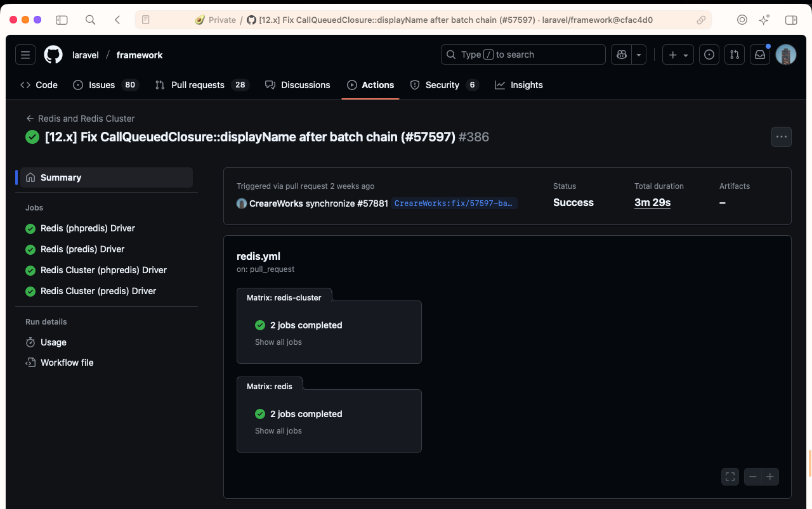Image resolution: width=812 pixels, height=509 pixels.
Task: Open the browser shield target icon
Action: [742, 20]
